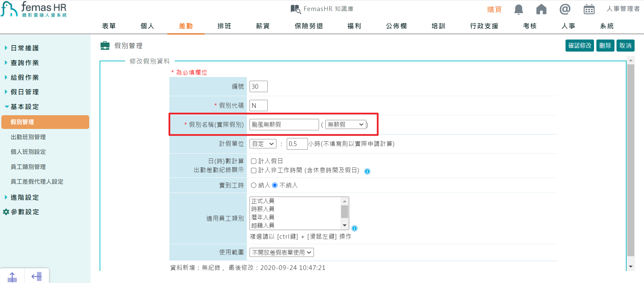644x283 pixels.
Task: Click the 購買 link
Action: [x=494, y=9]
